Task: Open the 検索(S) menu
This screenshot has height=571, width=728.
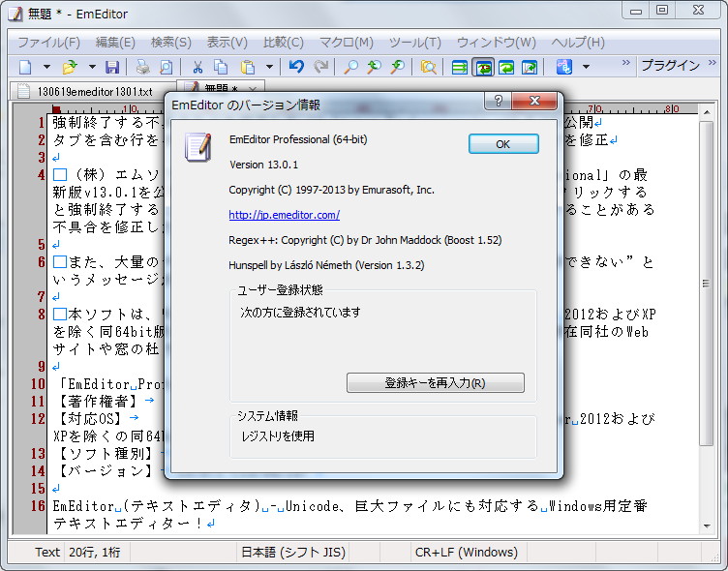Action: coord(170,43)
